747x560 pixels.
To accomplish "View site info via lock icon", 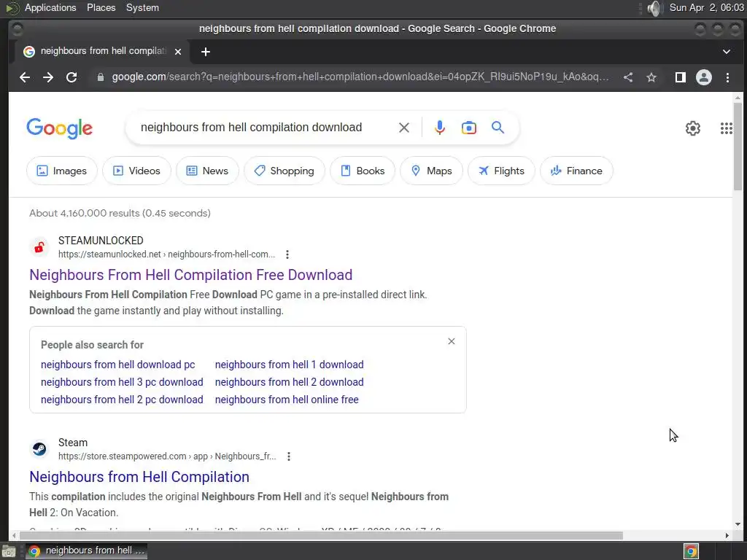I will tap(100, 77).
